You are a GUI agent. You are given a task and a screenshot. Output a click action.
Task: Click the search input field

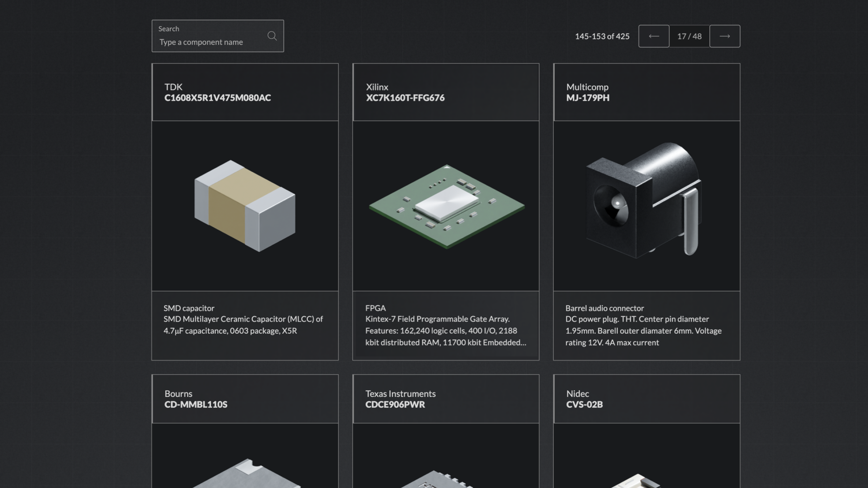tap(218, 42)
